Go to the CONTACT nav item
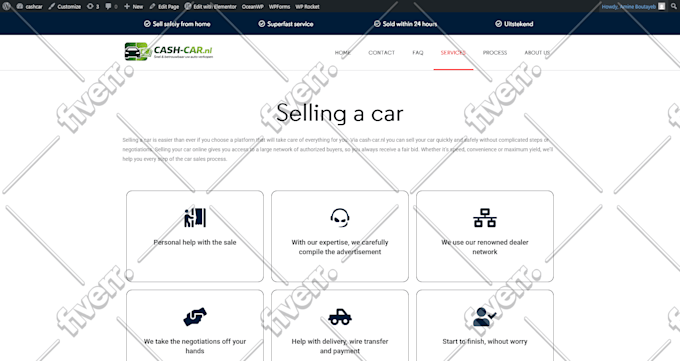Screen dimensions: 680x361 pos(382,53)
